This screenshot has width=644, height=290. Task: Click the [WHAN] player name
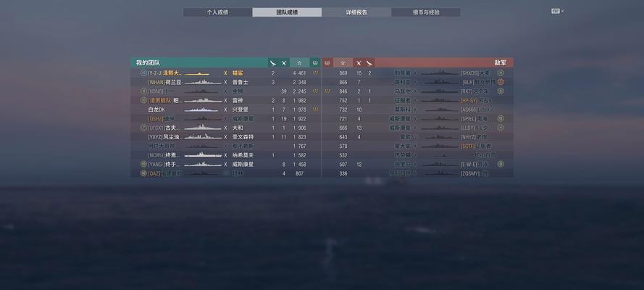tap(164, 82)
